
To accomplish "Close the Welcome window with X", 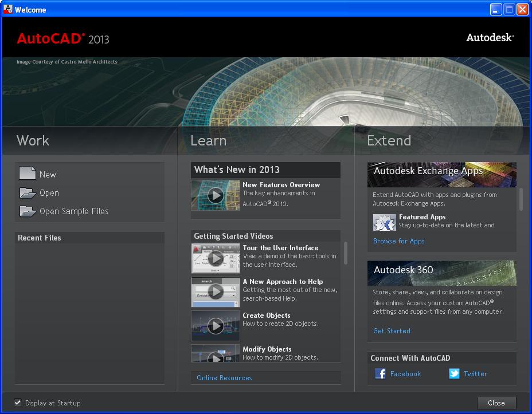I will [522, 10].
